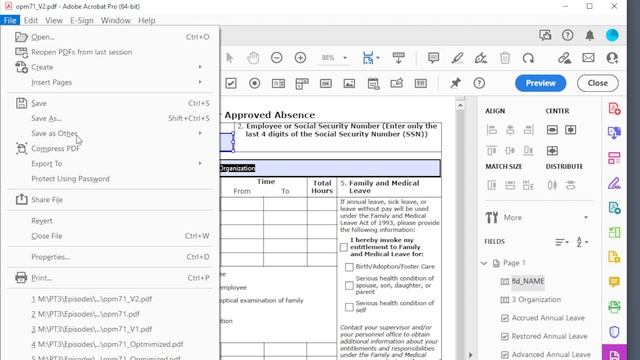The height and width of the screenshot is (360, 640).
Task: Open notifications bell
Action: click(x=590, y=36)
